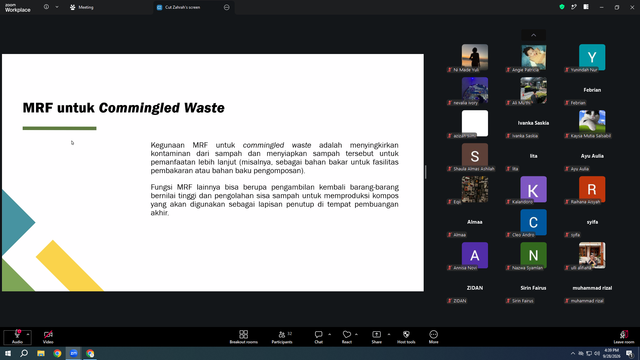640x360 pixels.
Task: Open the Chat panel
Action: 318,337
